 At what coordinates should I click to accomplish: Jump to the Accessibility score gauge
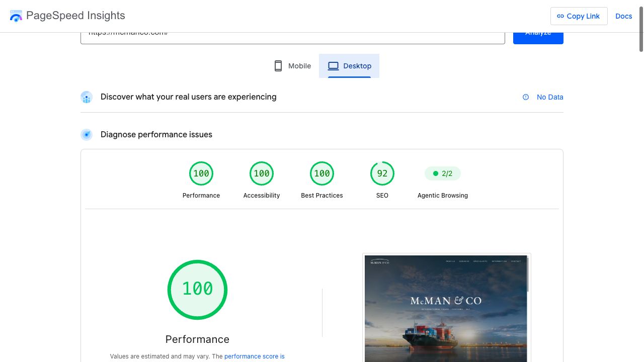[x=262, y=173]
